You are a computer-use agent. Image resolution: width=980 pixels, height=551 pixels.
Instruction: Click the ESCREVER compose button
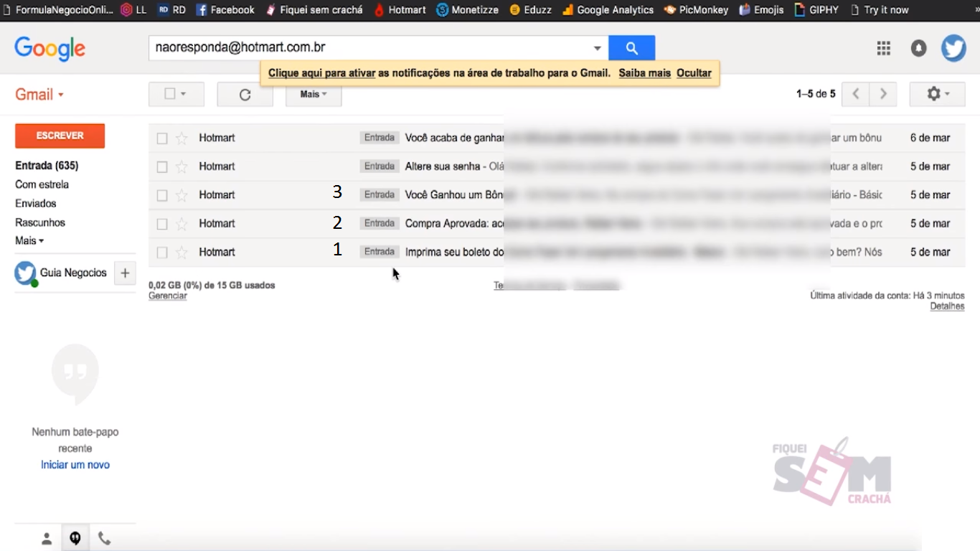(x=60, y=136)
